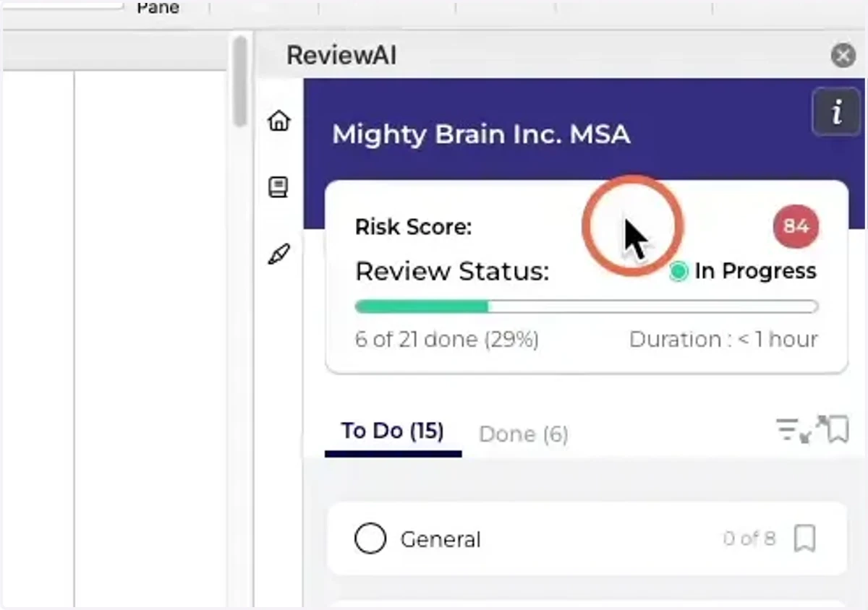The height and width of the screenshot is (610, 868).
Task: Mark the General circle checkbox
Action: tap(370, 539)
